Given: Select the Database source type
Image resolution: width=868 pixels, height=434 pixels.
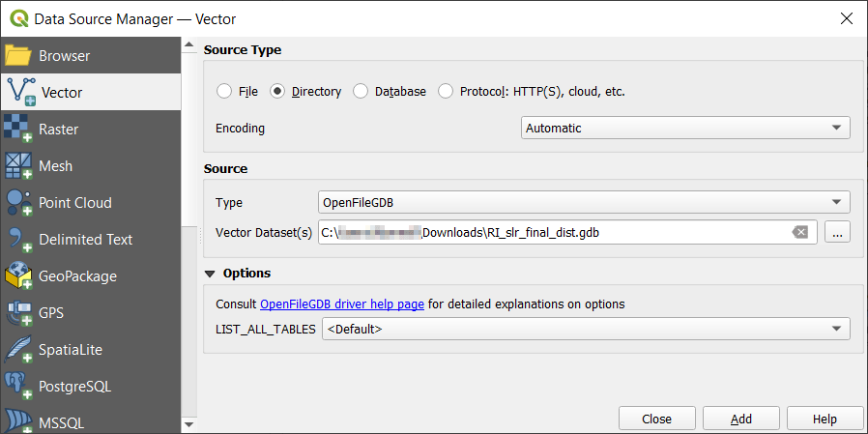Looking at the screenshot, I should 361,91.
